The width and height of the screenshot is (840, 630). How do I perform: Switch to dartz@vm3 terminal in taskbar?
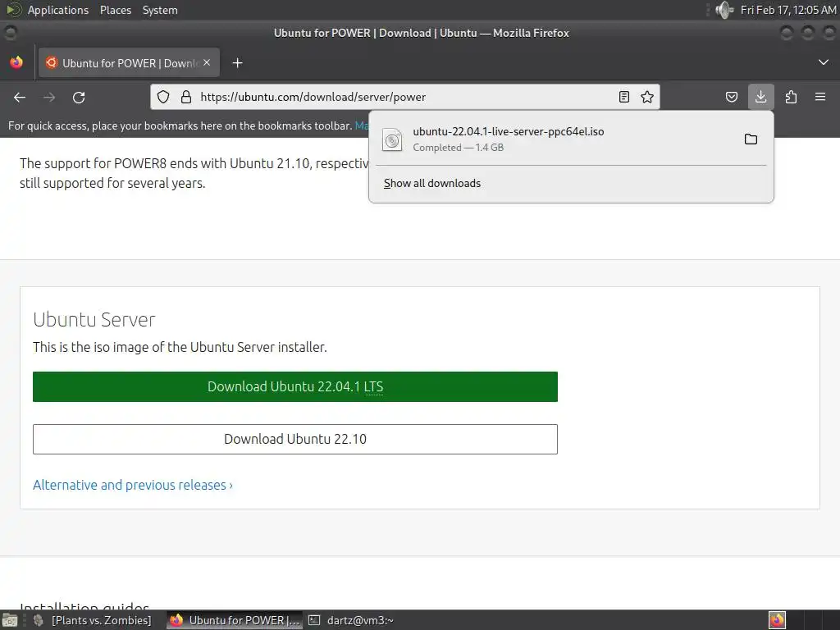(x=352, y=620)
